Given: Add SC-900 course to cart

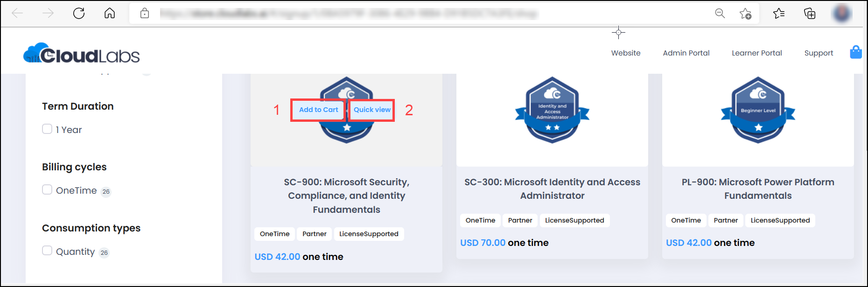Looking at the screenshot, I should [x=318, y=110].
